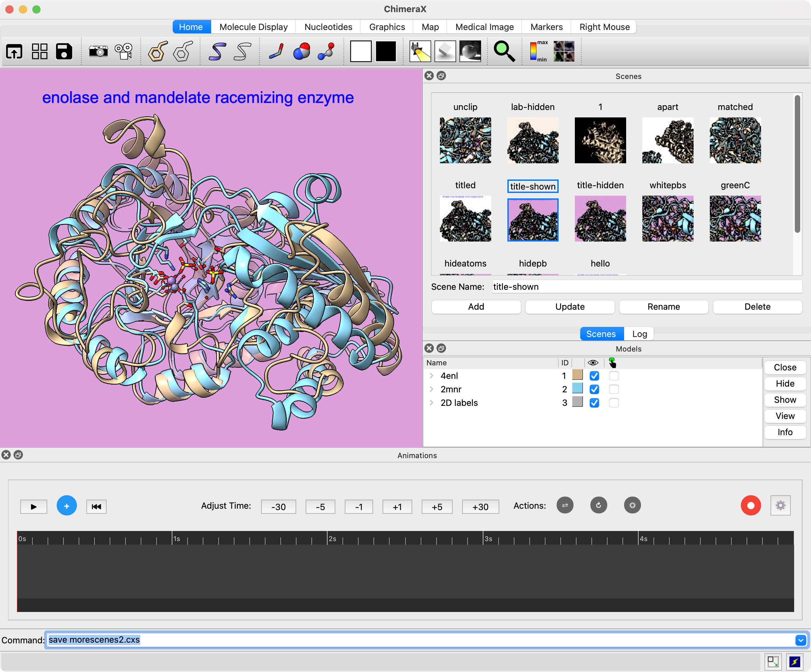Click the magnifying glass view icon
This screenshot has height=672, width=811.
click(504, 51)
